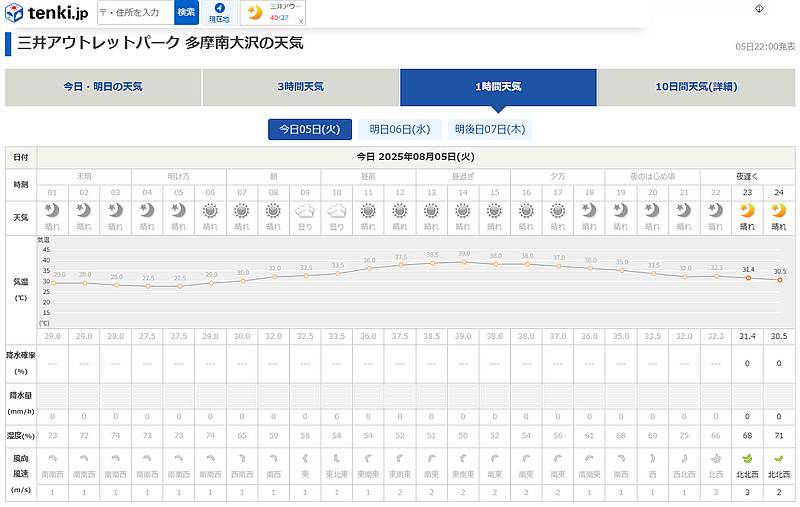
Task: Click the humidity value 50 for hour 14
Action: pyautogui.click(x=463, y=436)
